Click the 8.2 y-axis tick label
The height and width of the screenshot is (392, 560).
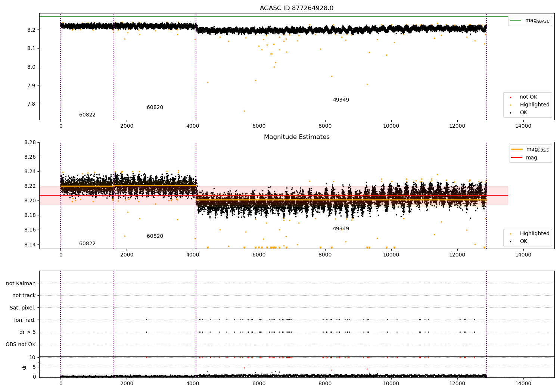(31, 30)
